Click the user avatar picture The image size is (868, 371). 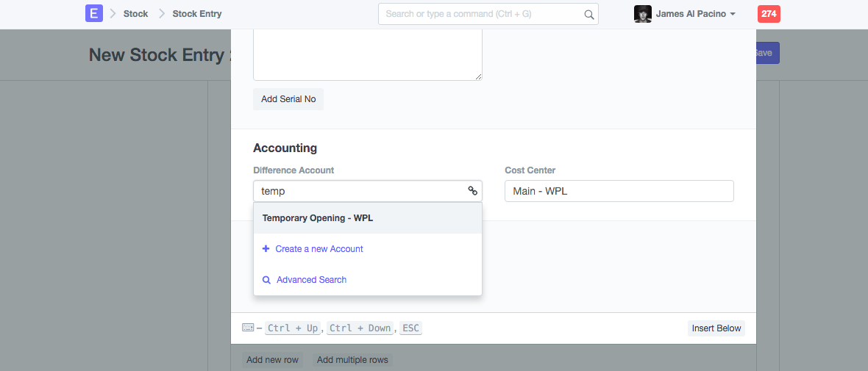[x=642, y=14]
